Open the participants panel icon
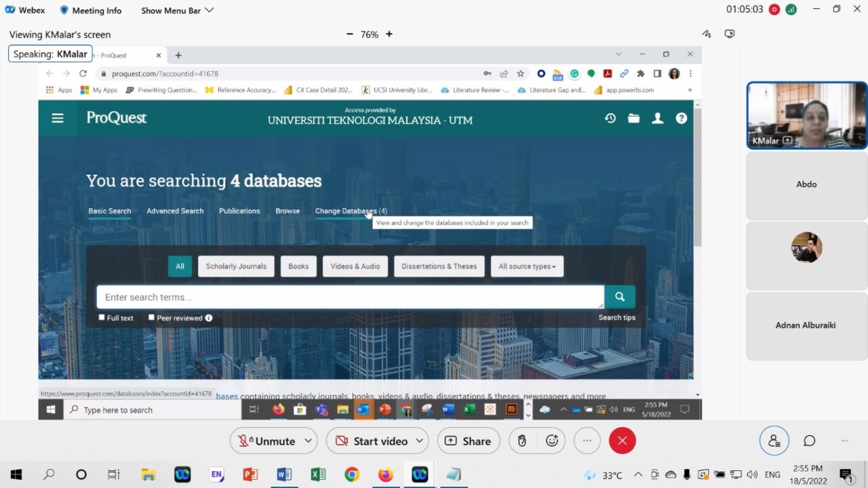Image resolution: width=868 pixels, height=488 pixels. click(x=774, y=441)
